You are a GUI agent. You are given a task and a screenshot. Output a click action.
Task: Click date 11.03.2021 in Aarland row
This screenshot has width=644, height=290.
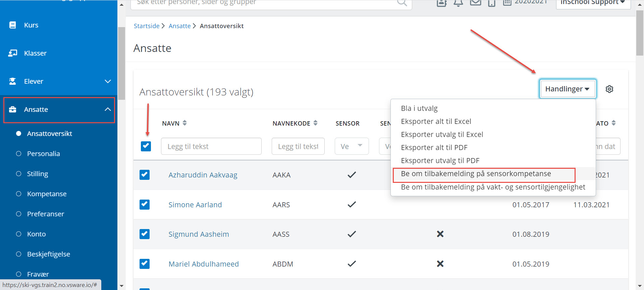[x=591, y=205]
